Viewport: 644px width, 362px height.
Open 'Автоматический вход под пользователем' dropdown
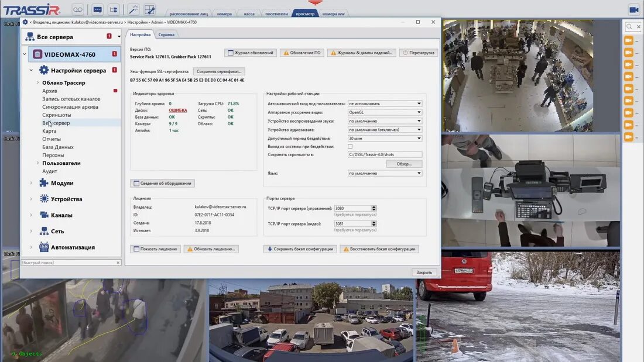(x=385, y=104)
